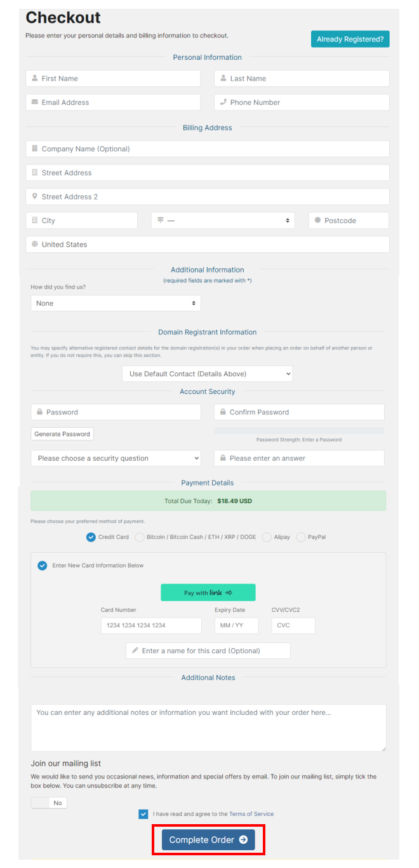Click the building icon beside Company Name
The width and height of the screenshot is (419, 868).
pyautogui.click(x=34, y=149)
